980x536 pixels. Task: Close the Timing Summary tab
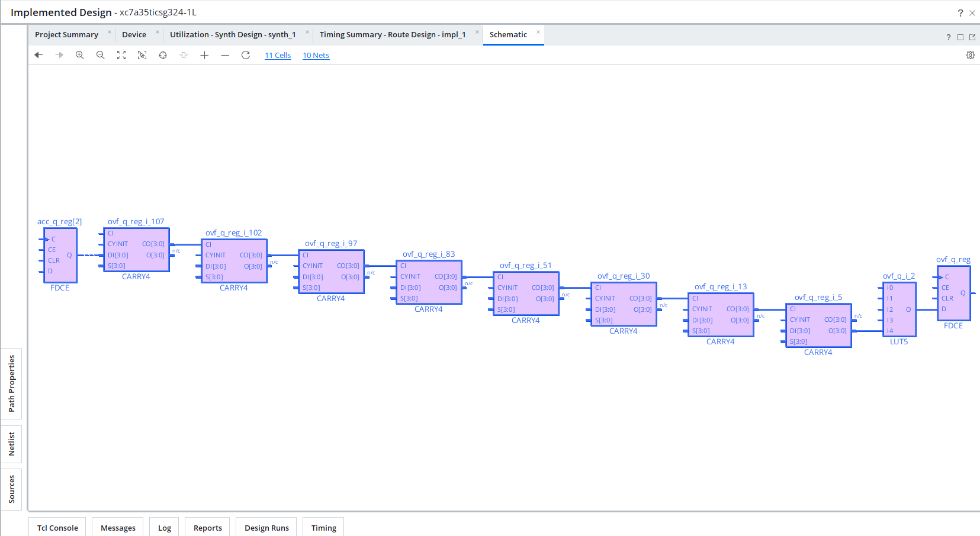pyautogui.click(x=477, y=32)
